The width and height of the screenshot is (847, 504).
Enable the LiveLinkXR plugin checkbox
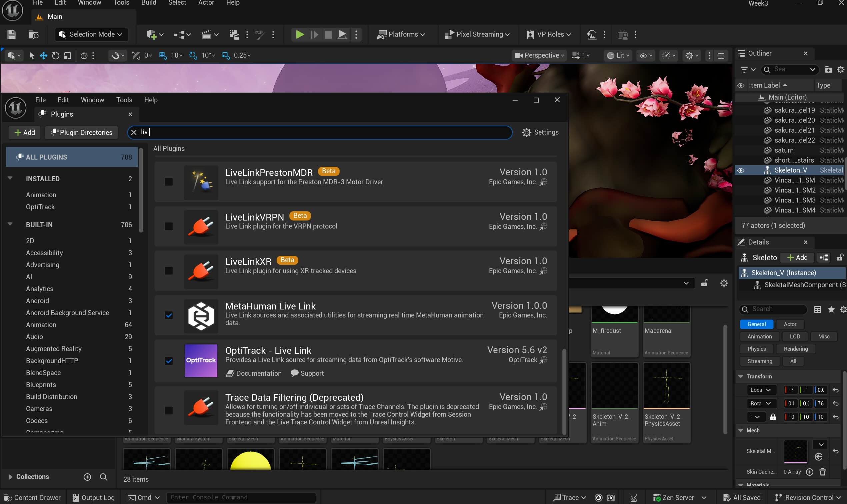(x=169, y=271)
